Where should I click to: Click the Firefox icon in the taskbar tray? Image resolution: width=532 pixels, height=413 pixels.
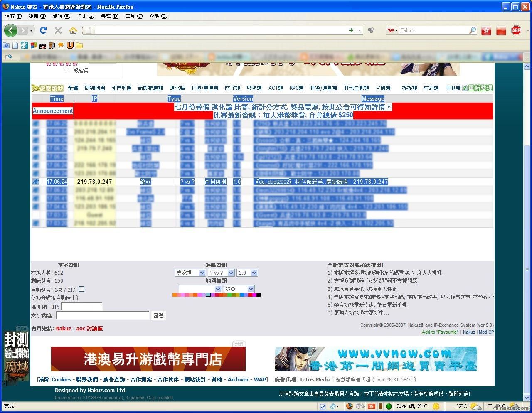tap(350, 406)
